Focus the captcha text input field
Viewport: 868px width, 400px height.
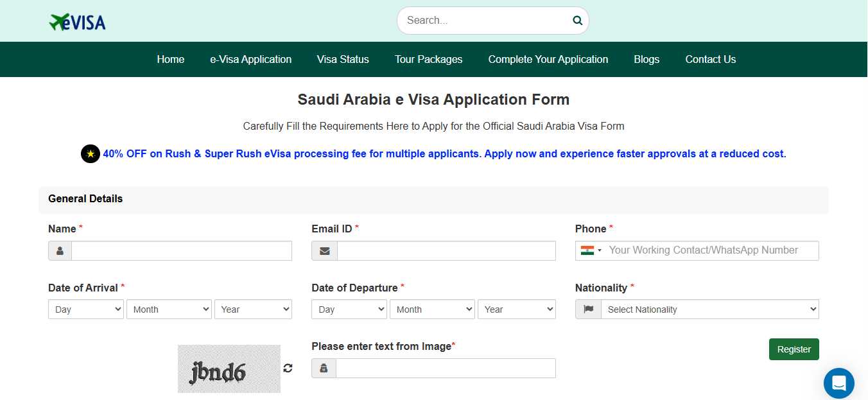point(446,369)
